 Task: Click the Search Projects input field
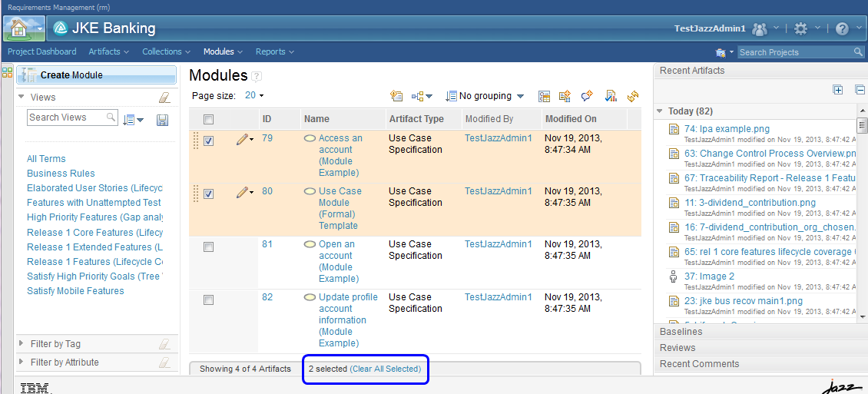point(794,52)
